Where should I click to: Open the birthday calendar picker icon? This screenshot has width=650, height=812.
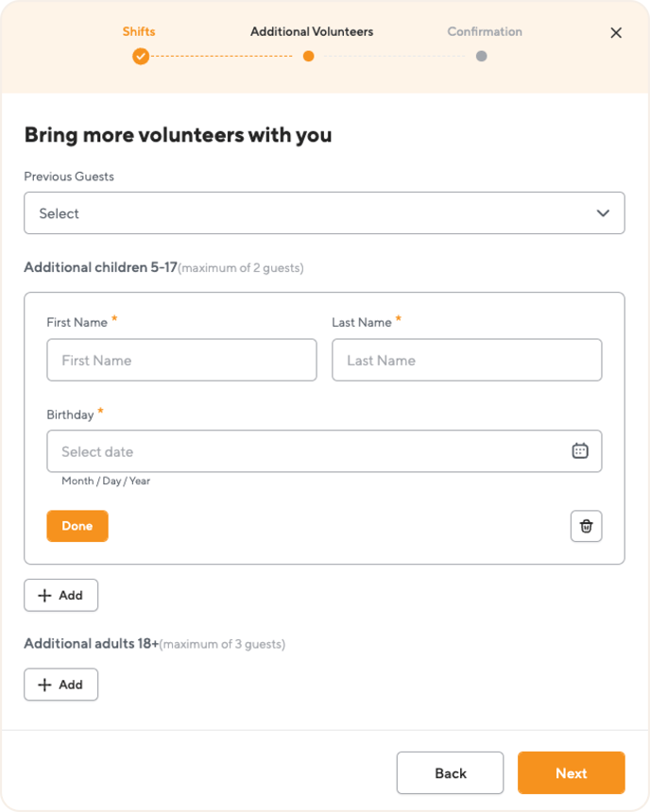click(x=580, y=451)
